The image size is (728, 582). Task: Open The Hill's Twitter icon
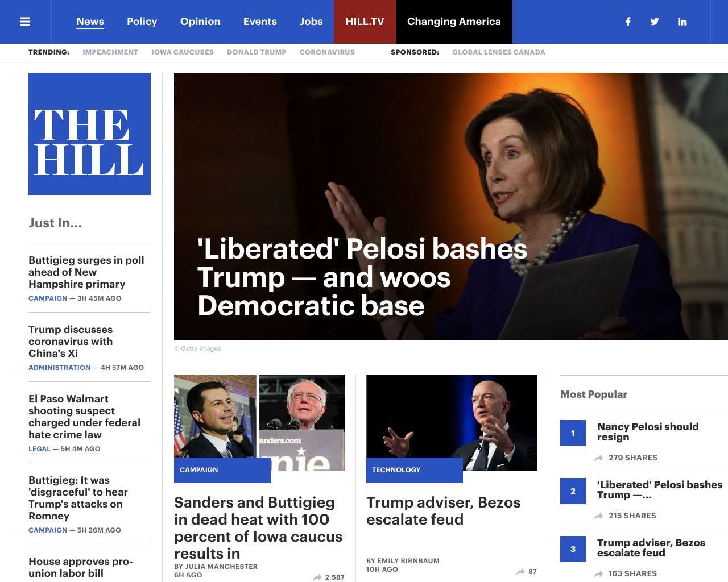pyautogui.click(x=655, y=22)
